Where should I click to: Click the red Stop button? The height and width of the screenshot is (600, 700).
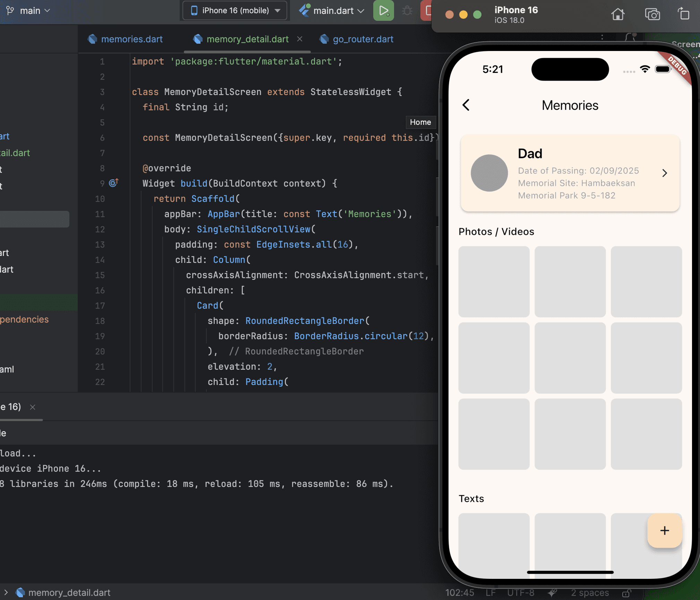tap(427, 10)
